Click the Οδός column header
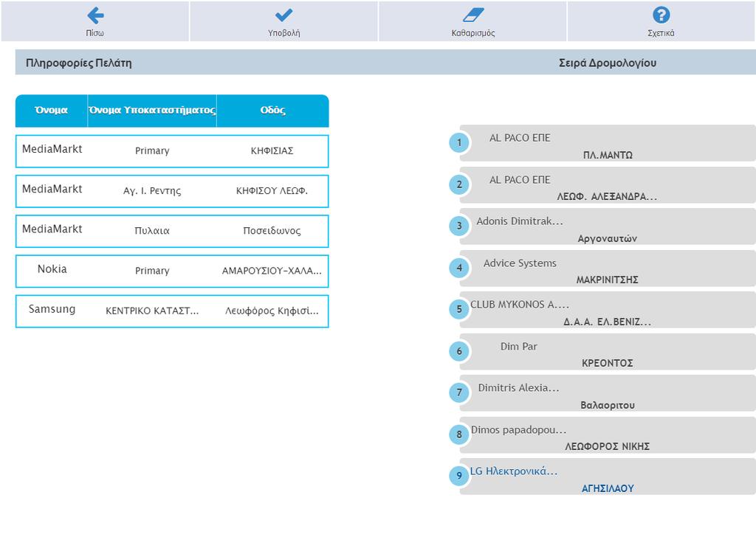Image resolution: width=756 pixels, height=554 pixels. pos(273,111)
